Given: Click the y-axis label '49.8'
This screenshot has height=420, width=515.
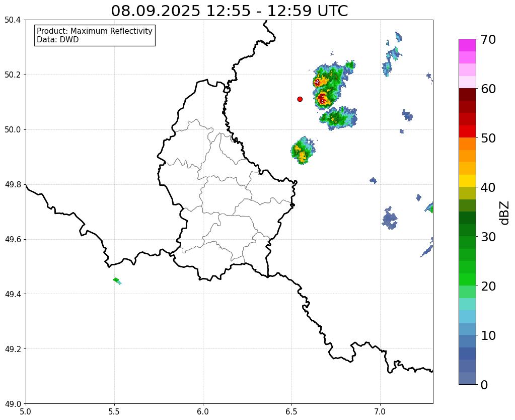Looking at the screenshot, I should click(13, 185).
